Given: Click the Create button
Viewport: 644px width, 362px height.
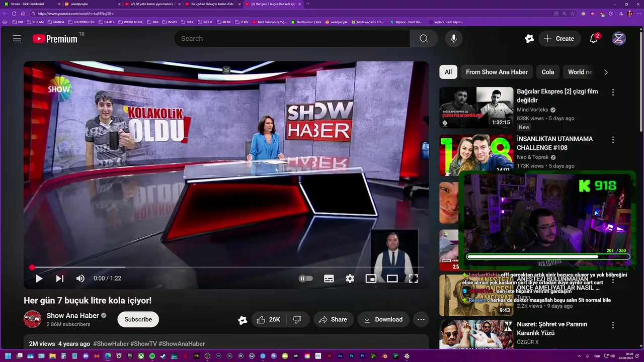Looking at the screenshot, I should pyautogui.click(x=559, y=39).
